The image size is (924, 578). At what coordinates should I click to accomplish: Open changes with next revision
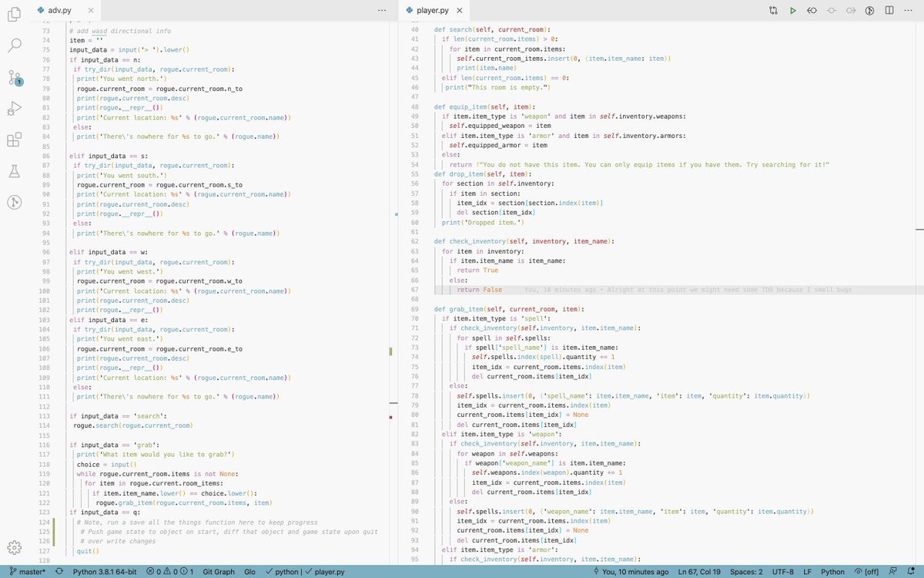coord(850,11)
